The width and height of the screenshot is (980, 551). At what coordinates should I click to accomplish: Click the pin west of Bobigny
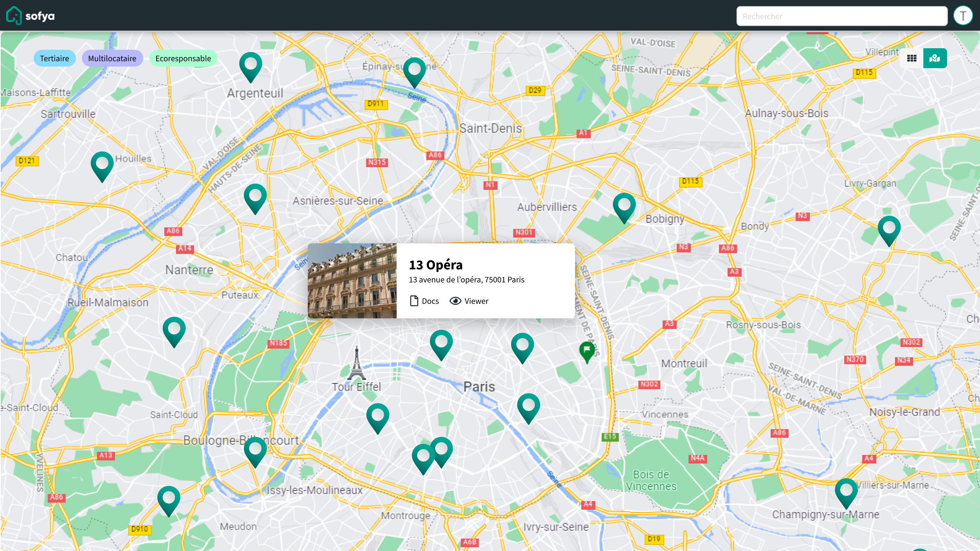click(624, 207)
